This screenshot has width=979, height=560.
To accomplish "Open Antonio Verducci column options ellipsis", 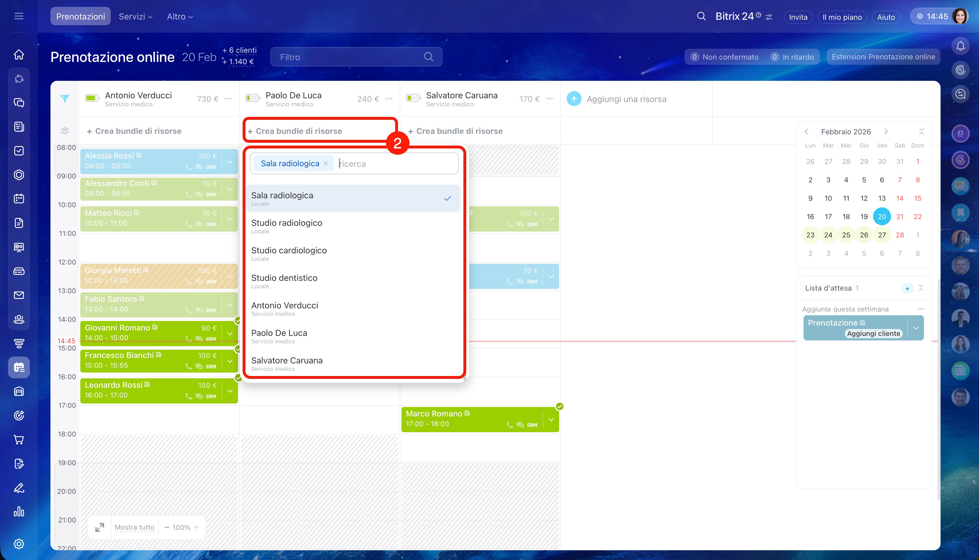I will [228, 99].
